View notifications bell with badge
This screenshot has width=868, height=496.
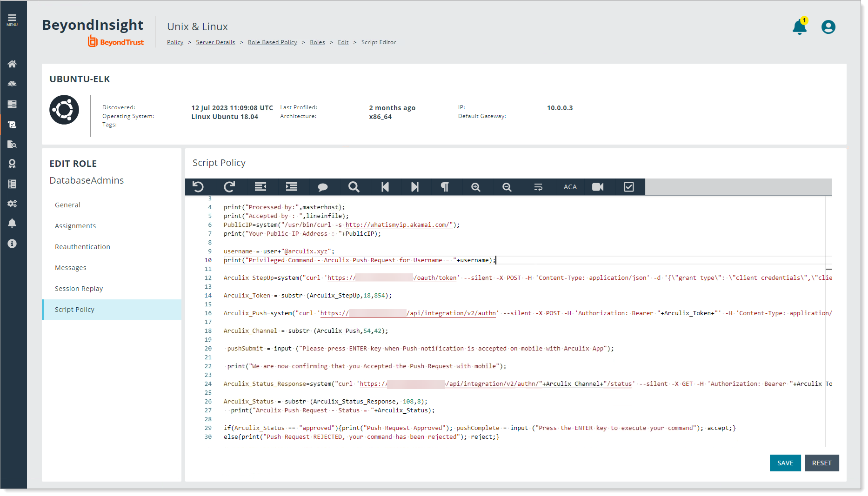tap(800, 26)
